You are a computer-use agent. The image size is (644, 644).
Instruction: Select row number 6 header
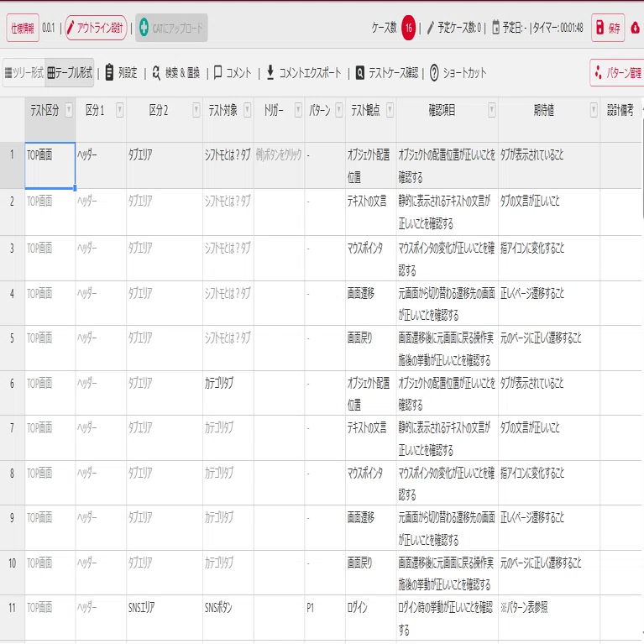click(x=13, y=393)
